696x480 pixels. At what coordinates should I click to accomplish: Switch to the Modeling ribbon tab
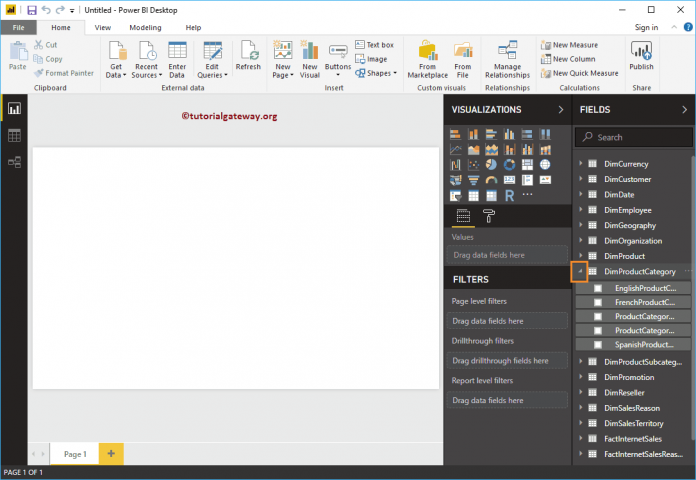click(145, 28)
